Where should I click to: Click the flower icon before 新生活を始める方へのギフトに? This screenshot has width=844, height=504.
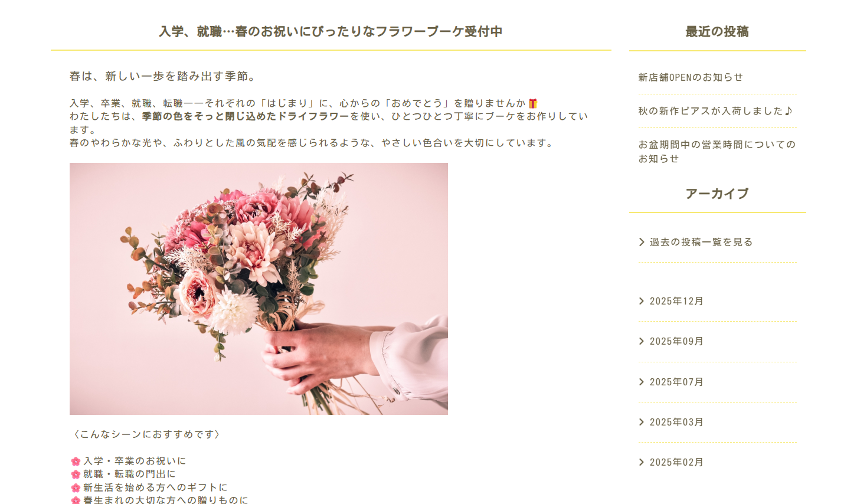pyautogui.click(x=76, y=487)
